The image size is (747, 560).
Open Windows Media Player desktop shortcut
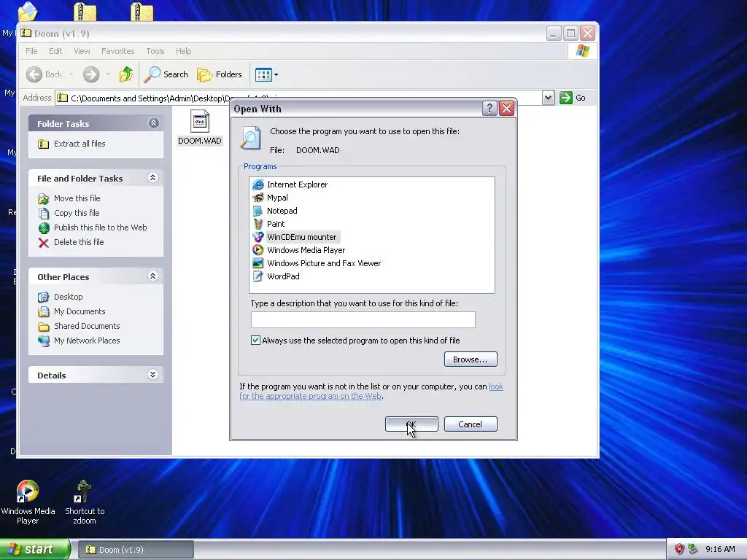tap(28, 502)
